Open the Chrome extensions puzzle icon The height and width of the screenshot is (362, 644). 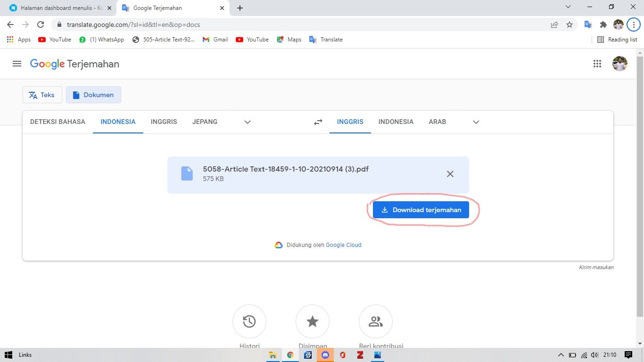tap(603, 25)
